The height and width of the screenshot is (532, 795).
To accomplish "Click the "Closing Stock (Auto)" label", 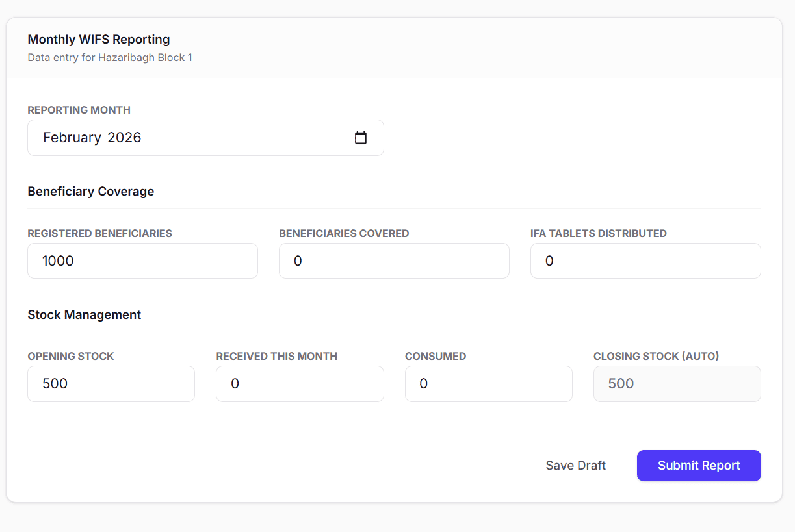I will coord(656,356).
